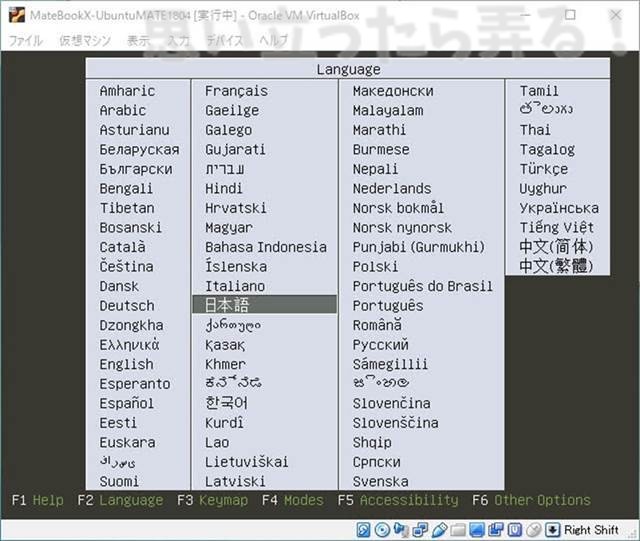The image size is (640, 541).
Task: Choose Dansk language
Action: click(x=119, y=286)
